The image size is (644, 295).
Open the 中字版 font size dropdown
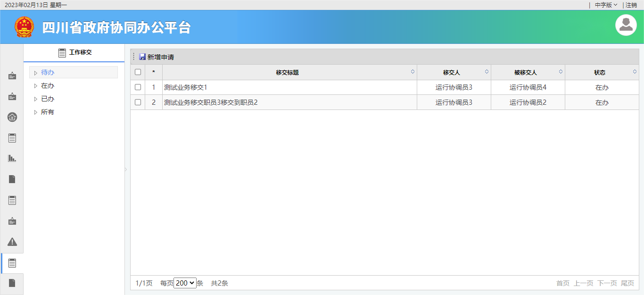pos(606,5)
